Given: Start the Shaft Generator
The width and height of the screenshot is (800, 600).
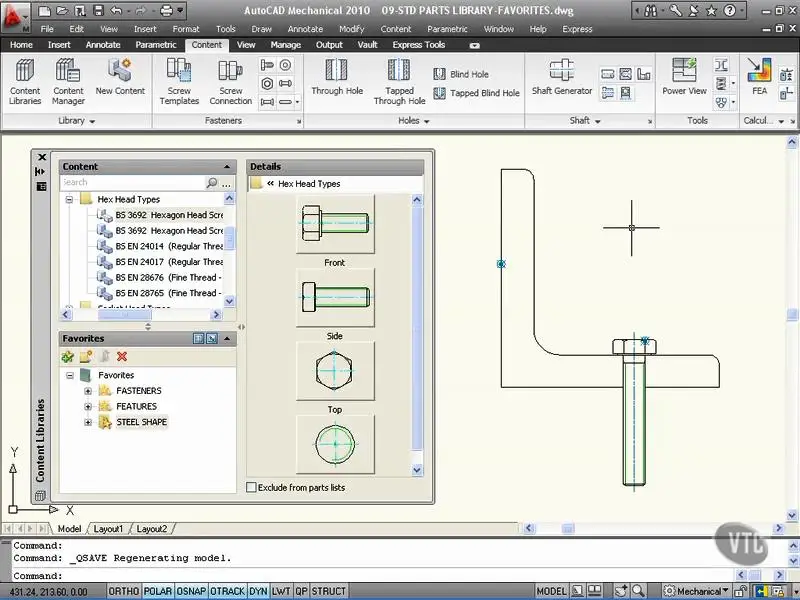Looking at the screenshot, I should 561,80.
